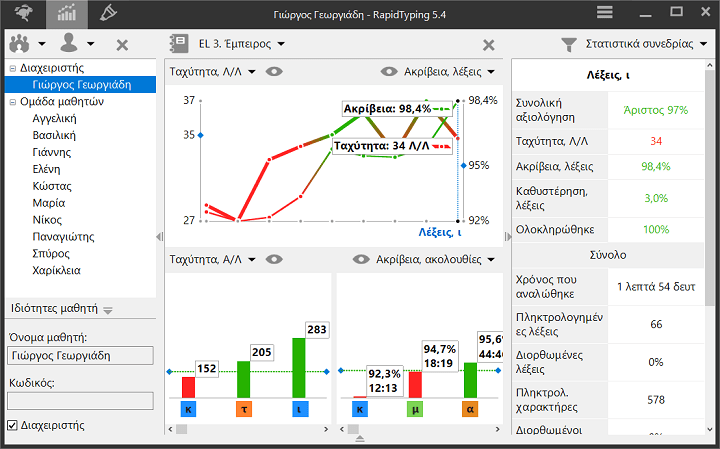720x449 pixels.
Task: Edit the Όνομα μαθητή name field
Action: pos(80,356)
